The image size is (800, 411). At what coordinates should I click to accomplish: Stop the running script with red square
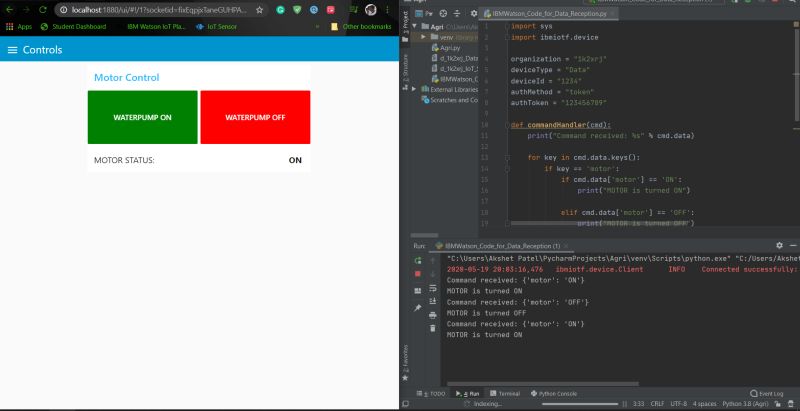click(418, 274)
